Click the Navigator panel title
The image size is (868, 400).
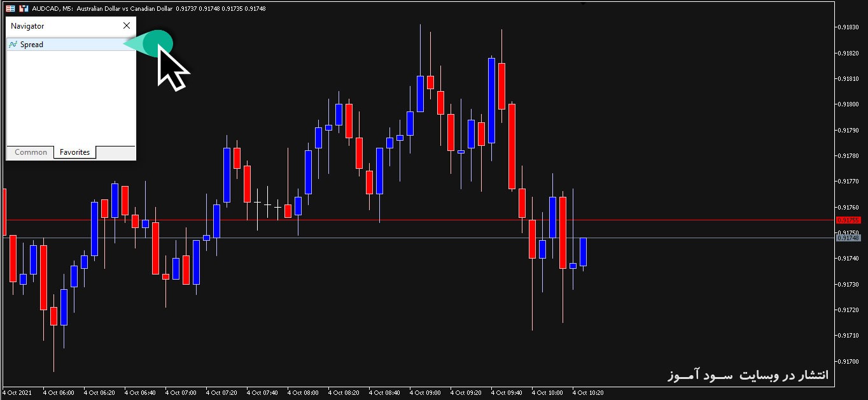click(27, 26)
